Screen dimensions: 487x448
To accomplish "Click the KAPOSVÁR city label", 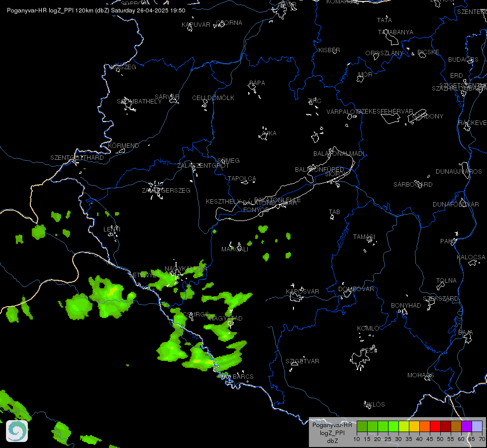I will (x=302, y=292).
